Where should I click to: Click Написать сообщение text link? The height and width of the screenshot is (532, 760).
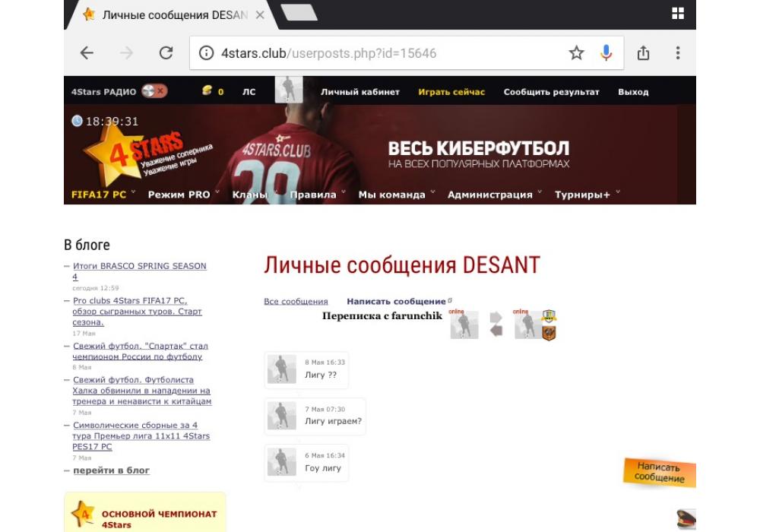coord(396,302)
